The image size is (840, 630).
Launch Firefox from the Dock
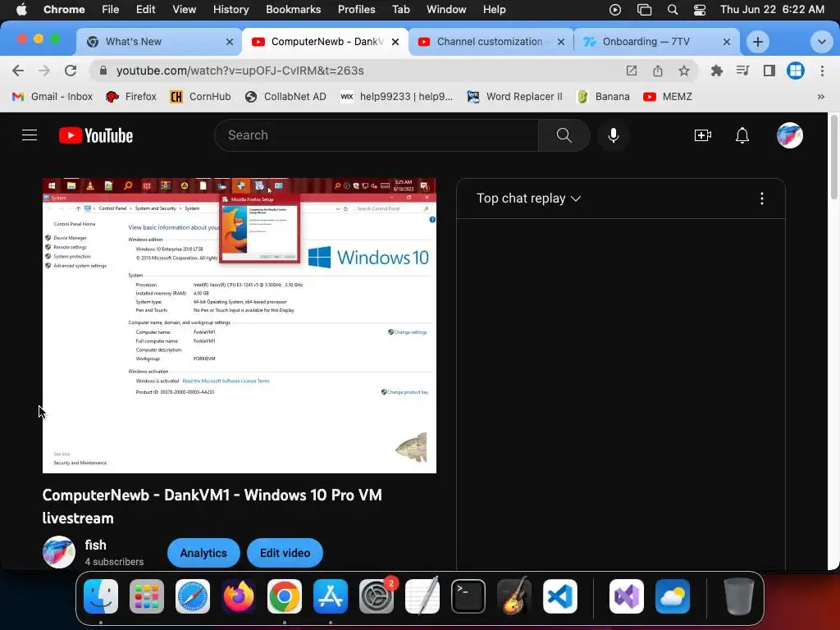(239, 596)
